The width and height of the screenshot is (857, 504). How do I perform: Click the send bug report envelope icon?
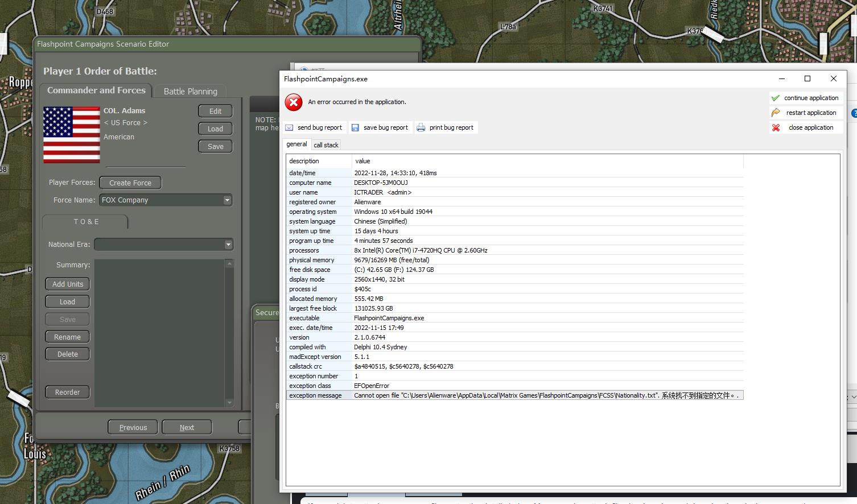(x=289, y=127)
